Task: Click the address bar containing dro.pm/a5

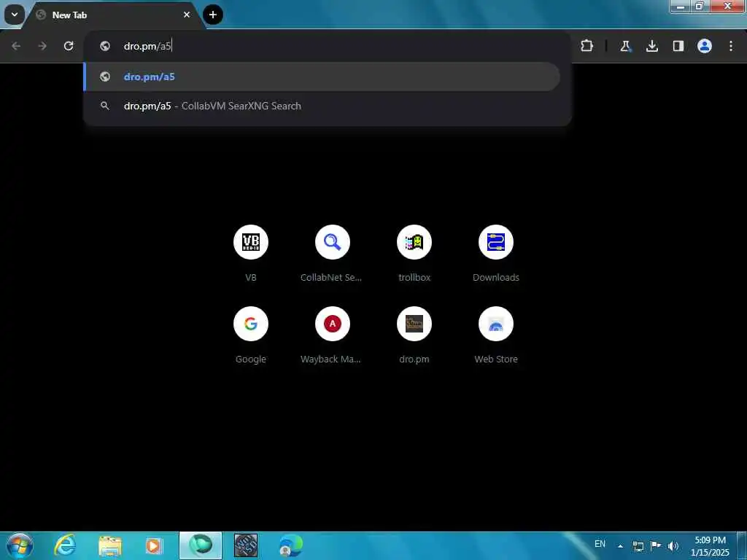Action: tap(328, 46)
